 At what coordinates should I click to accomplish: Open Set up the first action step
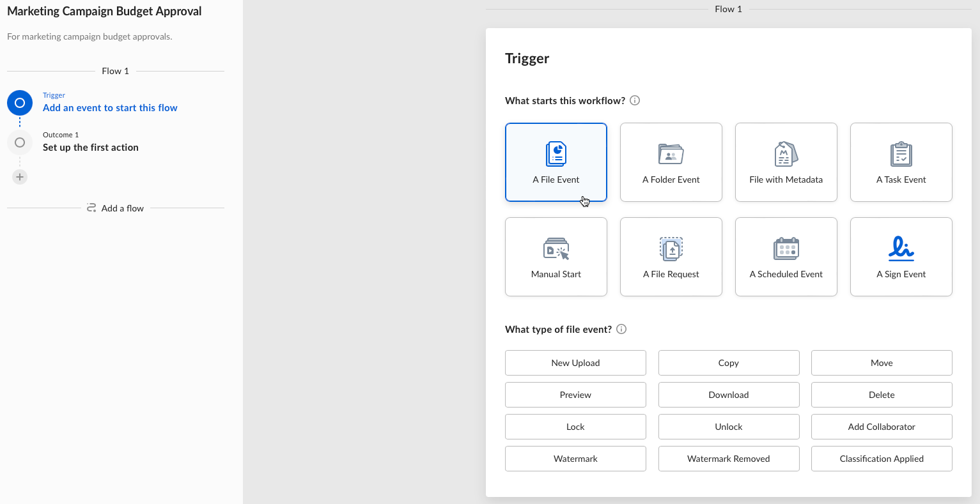click(x=91, y=148)
